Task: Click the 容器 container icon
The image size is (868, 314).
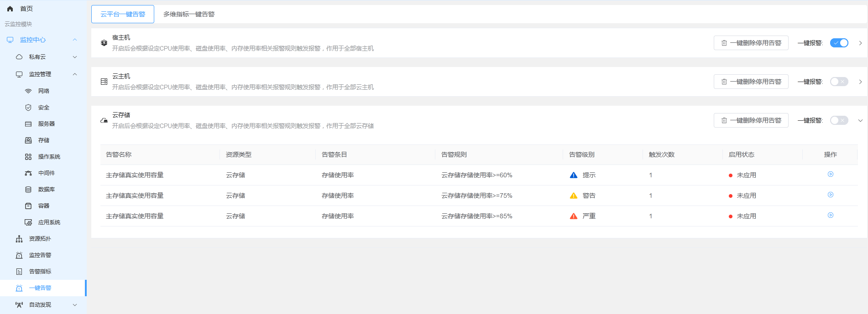Action: 28,206
